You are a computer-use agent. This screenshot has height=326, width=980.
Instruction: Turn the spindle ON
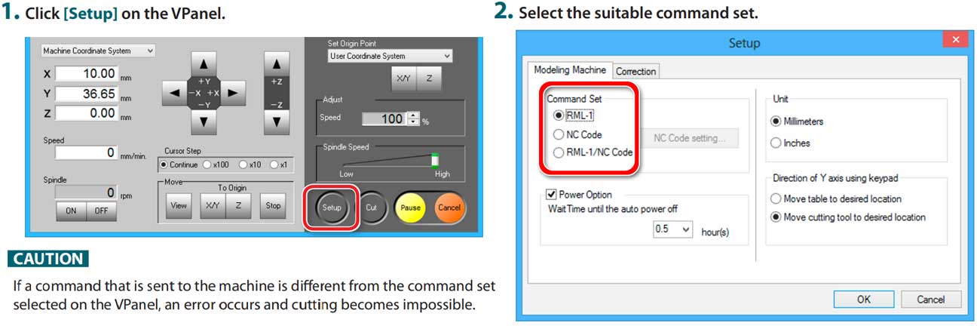[x=71, y=211]
